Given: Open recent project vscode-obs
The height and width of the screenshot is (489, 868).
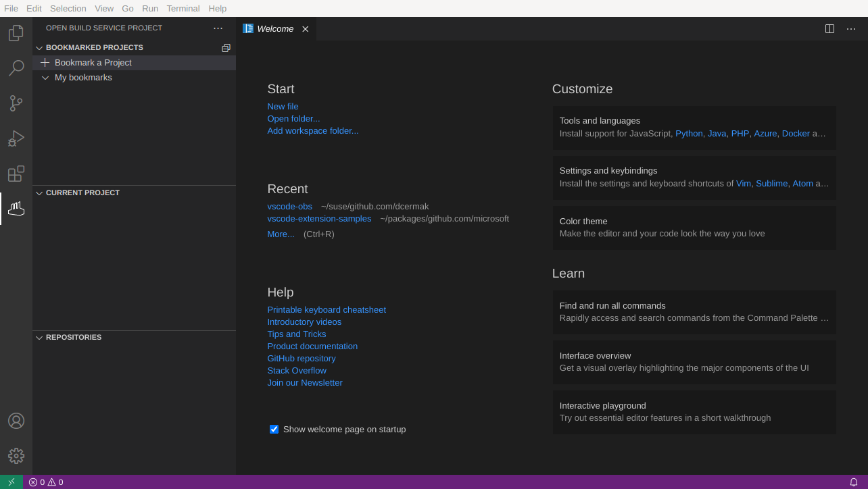Looking at the screenshot, I should 289,207.
